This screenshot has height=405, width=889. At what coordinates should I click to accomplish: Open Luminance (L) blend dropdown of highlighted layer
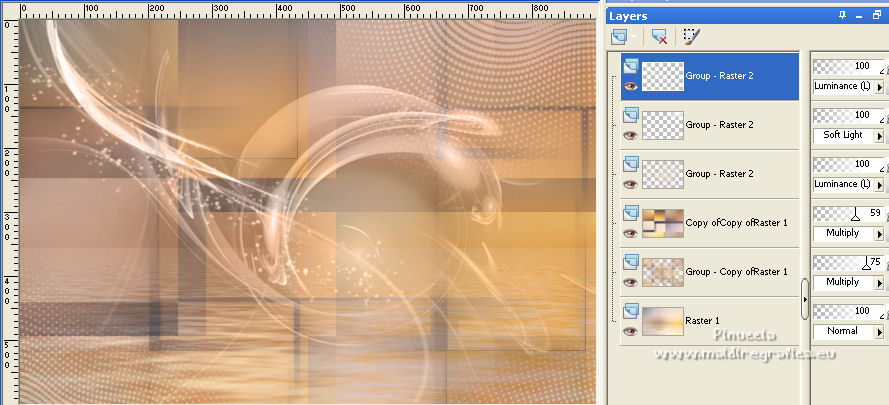880,87
